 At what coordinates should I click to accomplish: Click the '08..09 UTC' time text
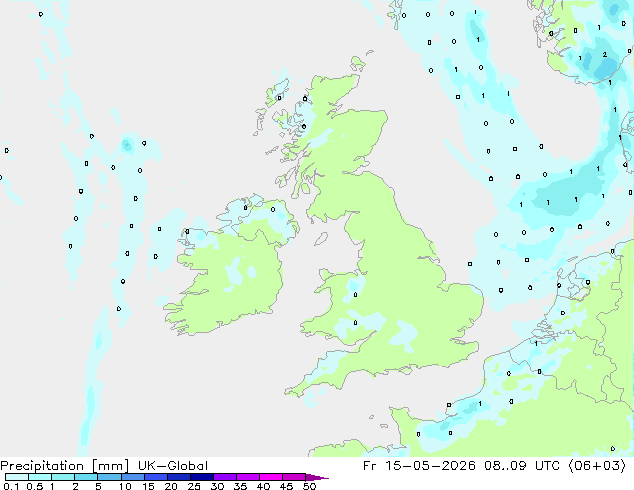(522, 466)
